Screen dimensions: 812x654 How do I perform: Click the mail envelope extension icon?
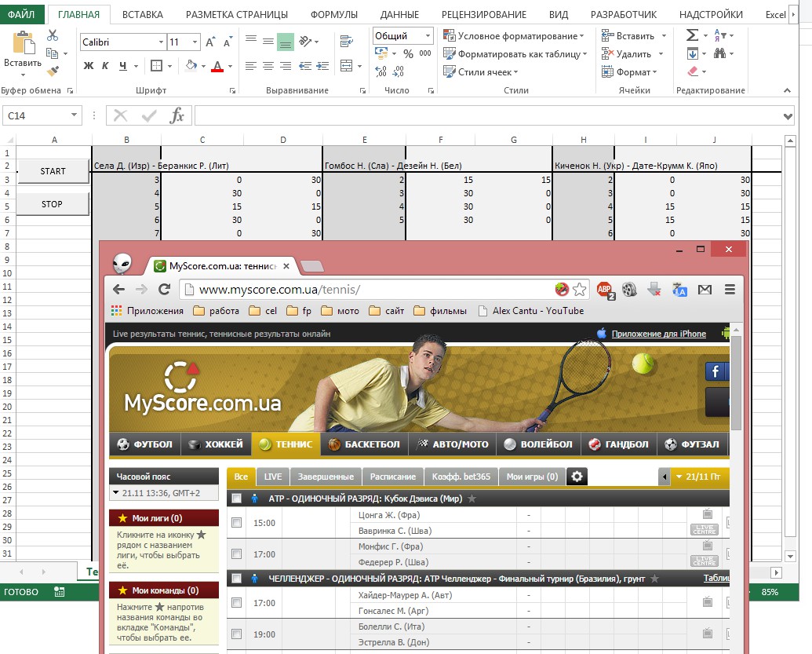tap(705, 290)
